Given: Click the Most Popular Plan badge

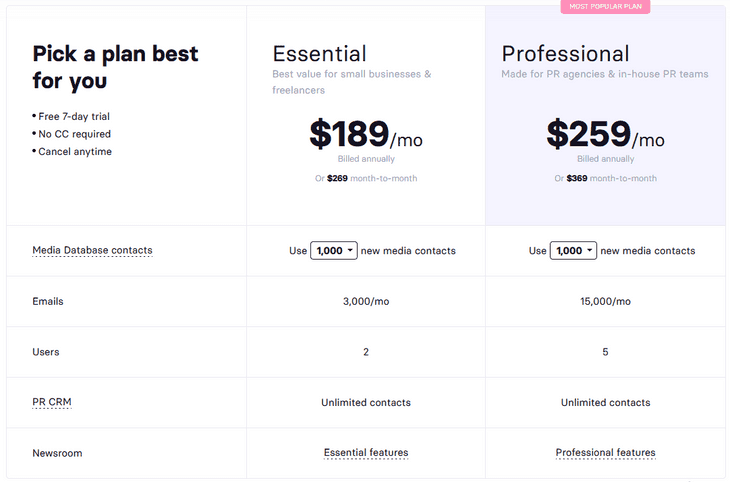Looking at the screenshot, I should click(604, 7).
